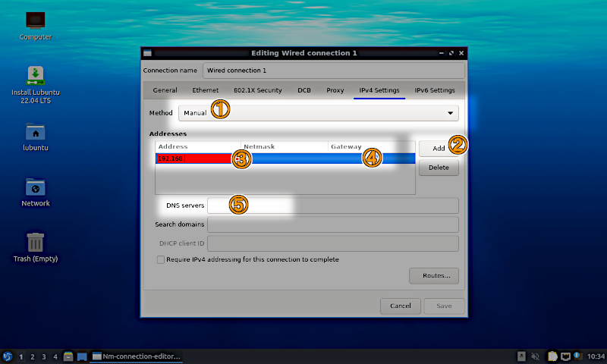Click the Netmask column header
This screenshot has width=607, height=364.
[x=284, y=146]
